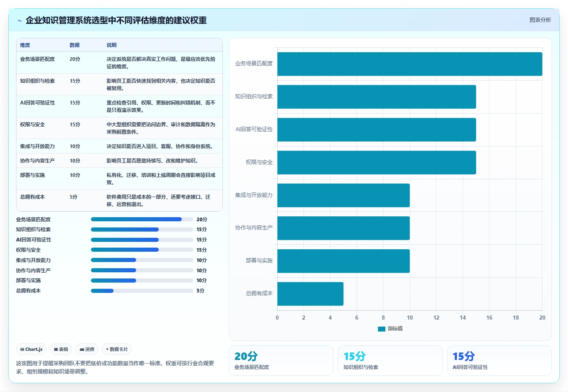Click the chart bar for 业务场景匹配度
This screenshot has height=392, width=568.
(x=410, y=64)
